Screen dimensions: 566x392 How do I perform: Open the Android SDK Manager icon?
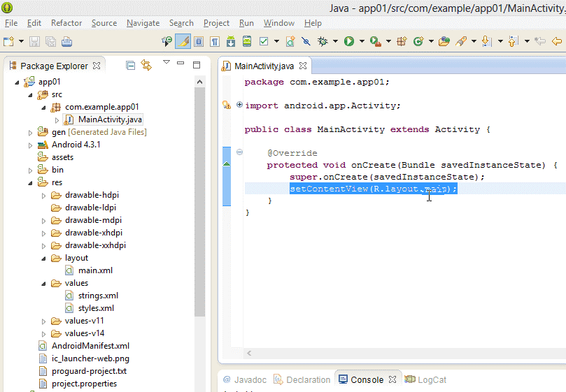coord(231,41)
